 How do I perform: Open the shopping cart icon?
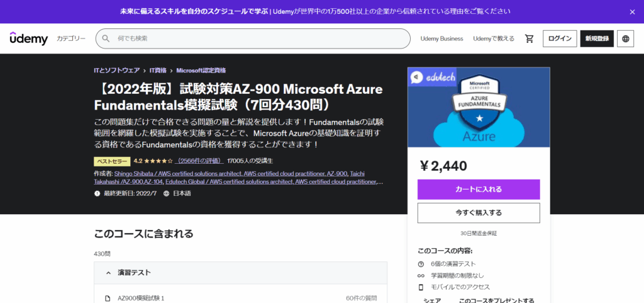click(530, 38)
